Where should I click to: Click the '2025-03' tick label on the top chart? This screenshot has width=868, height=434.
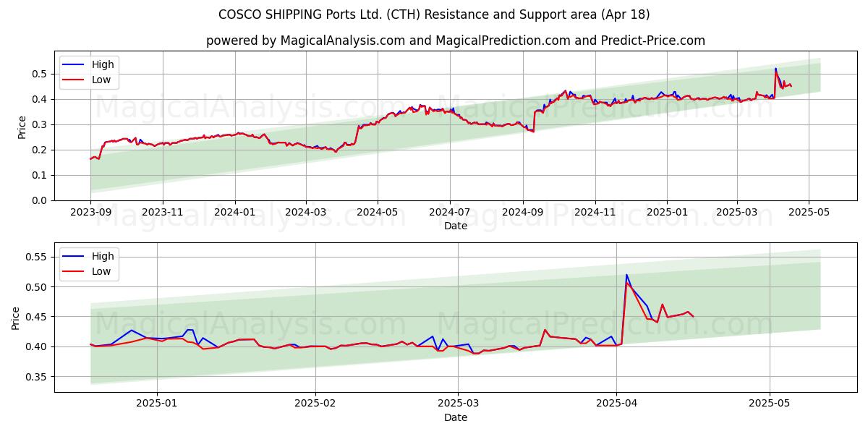pyautogui.click(x=738, y=213)
